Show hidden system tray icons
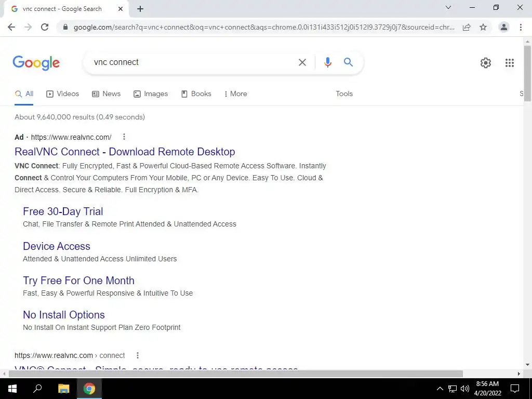The image size is (532, 399). tap(440, 389)
